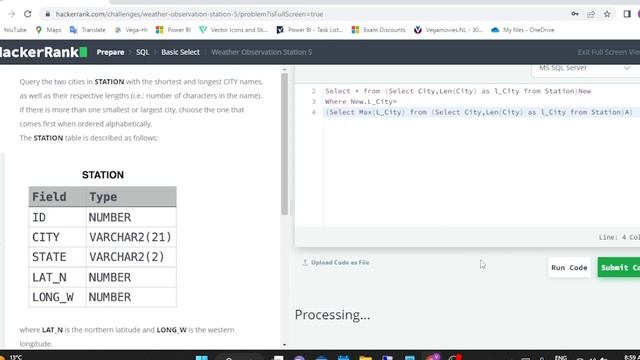Exit Full Screen View
Viewport: 640px width, 360px height.
[609, 52]
